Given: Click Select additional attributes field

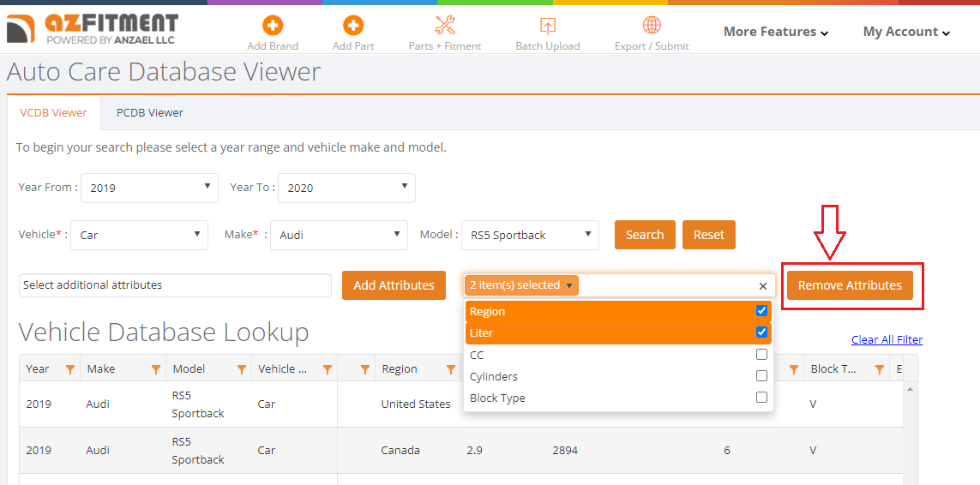Looking at the screenshot, I should [175, 285].
